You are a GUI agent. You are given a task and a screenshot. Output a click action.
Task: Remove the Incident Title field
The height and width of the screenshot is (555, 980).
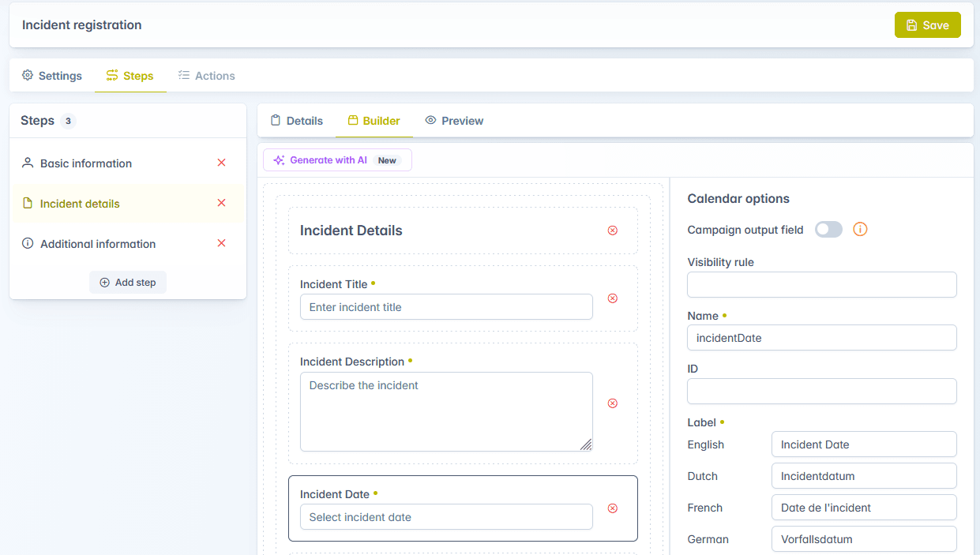point(612,298)
